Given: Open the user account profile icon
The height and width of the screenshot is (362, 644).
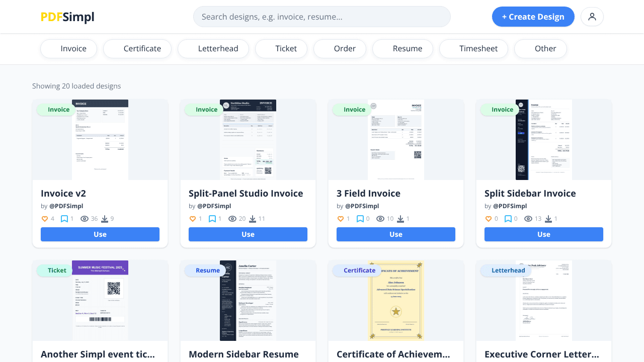Looking at the screenshot, I should (x=592, y=17).
